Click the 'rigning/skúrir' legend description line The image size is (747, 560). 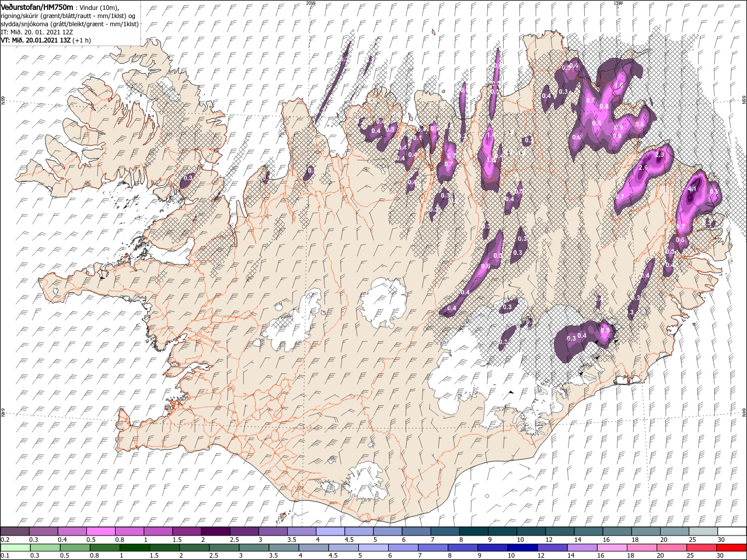pyautogui.click(x=68, y=15)
